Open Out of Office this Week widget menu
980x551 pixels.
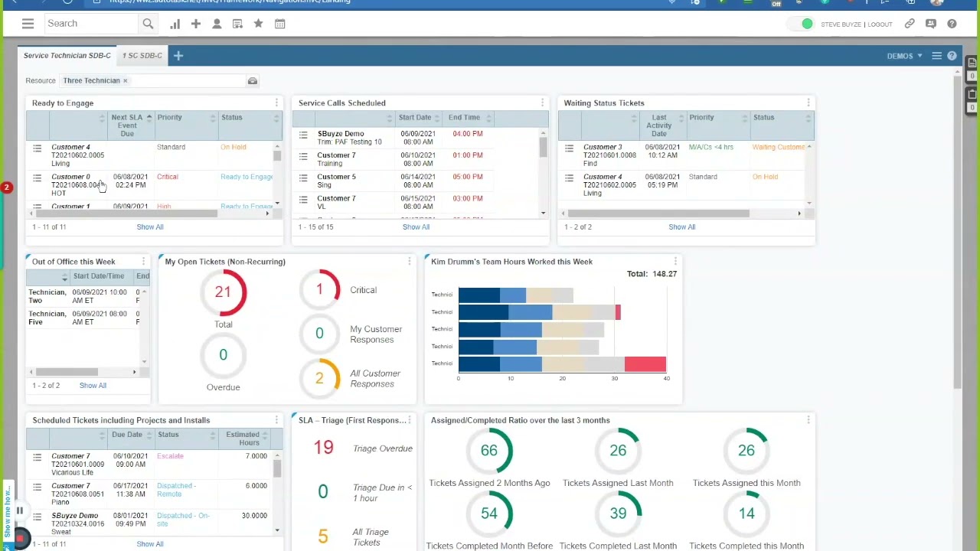coord(143,262)
